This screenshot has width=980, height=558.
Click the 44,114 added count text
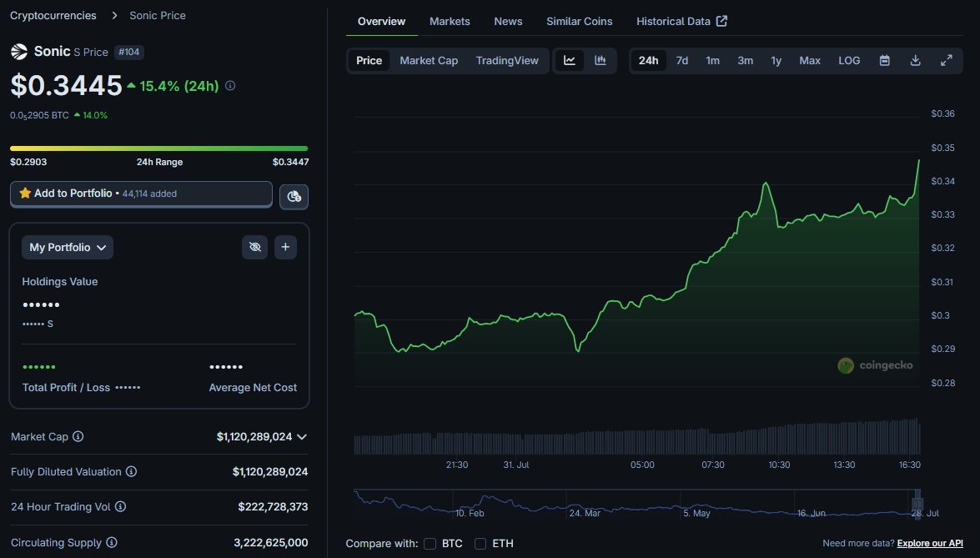click(149, 194)
